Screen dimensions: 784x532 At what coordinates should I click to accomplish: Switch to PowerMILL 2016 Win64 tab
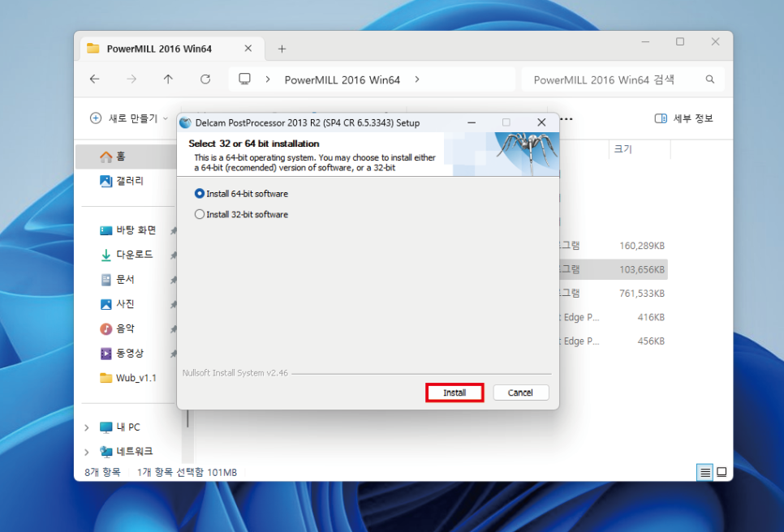[159, 49]
